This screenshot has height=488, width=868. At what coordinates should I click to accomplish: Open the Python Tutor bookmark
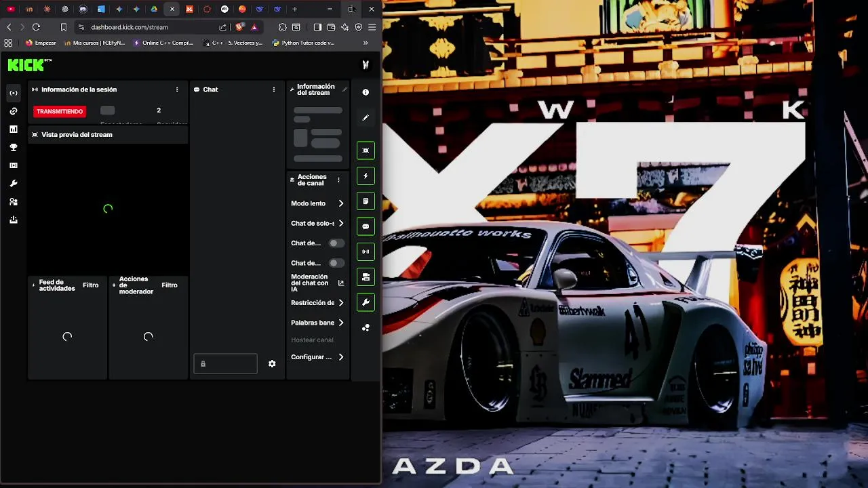(303, 43)
